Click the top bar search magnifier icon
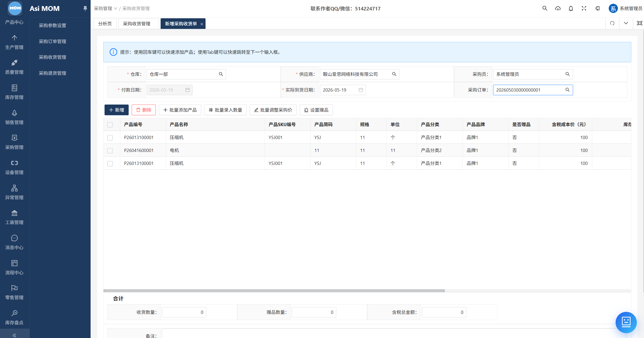Screen dimensions: 644x338 [545, 8]
